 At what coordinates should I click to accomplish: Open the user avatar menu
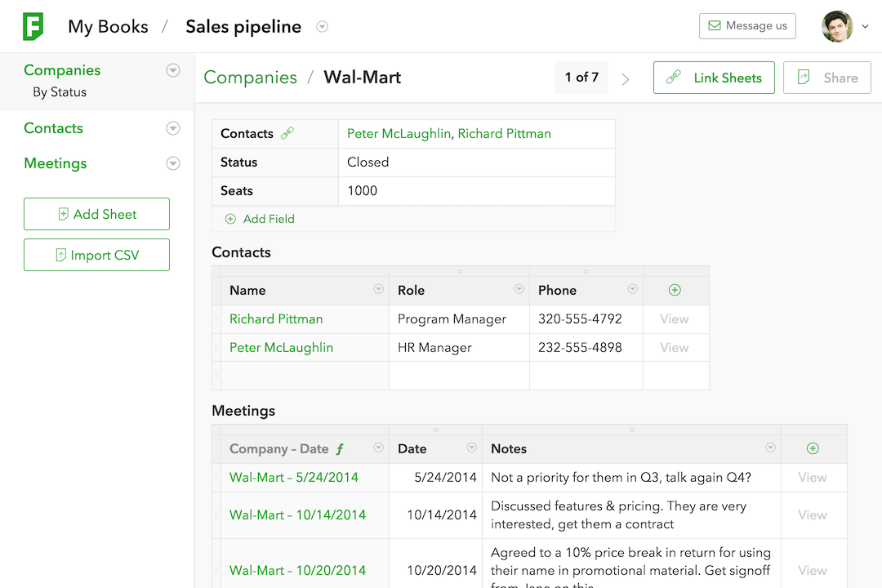click(837, 26)
